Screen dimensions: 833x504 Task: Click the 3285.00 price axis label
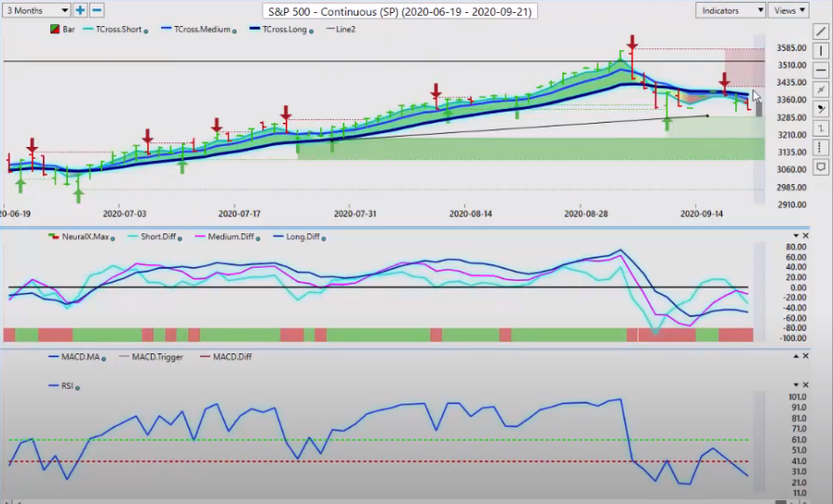click(791, 117)
